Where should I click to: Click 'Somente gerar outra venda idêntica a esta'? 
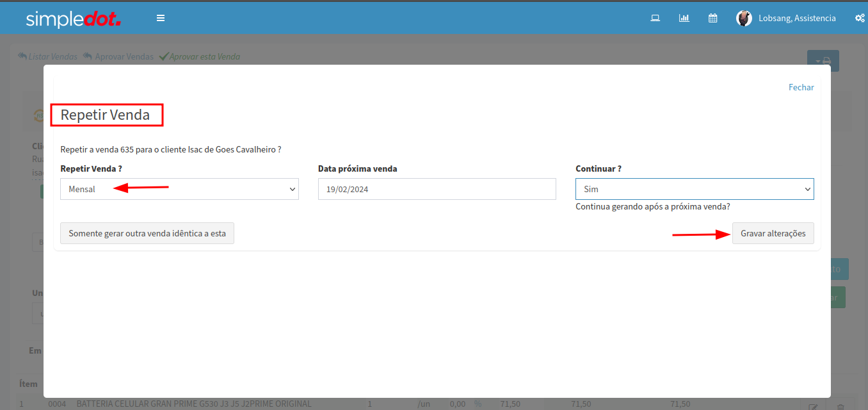click(x=147, y=233)
